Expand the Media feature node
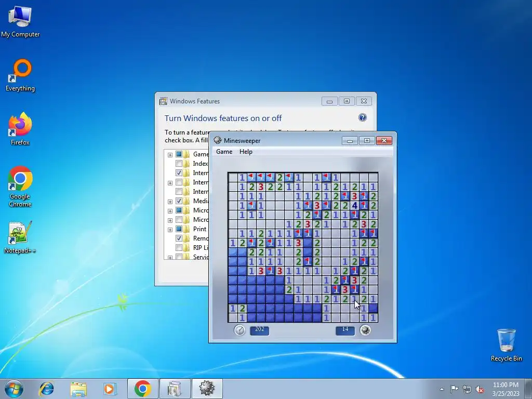 click(x=170, y=202)
